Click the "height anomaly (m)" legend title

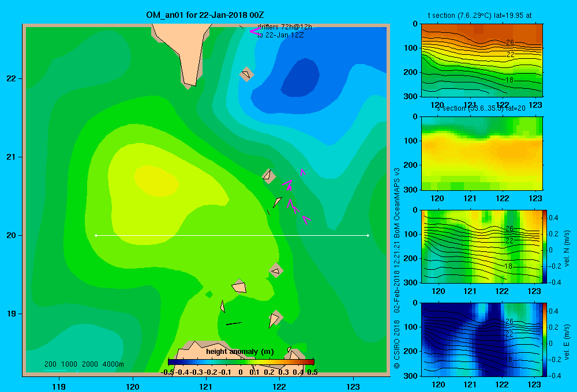(240, 352)
